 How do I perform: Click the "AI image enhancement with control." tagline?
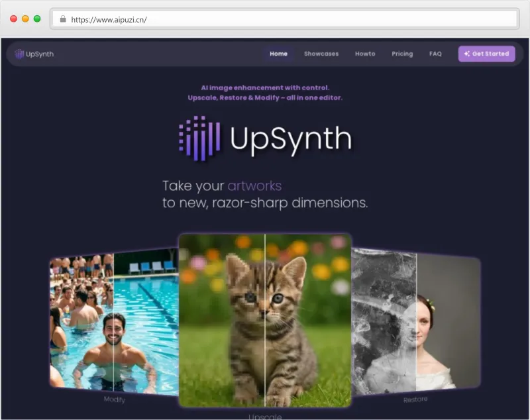click(265, 87)
